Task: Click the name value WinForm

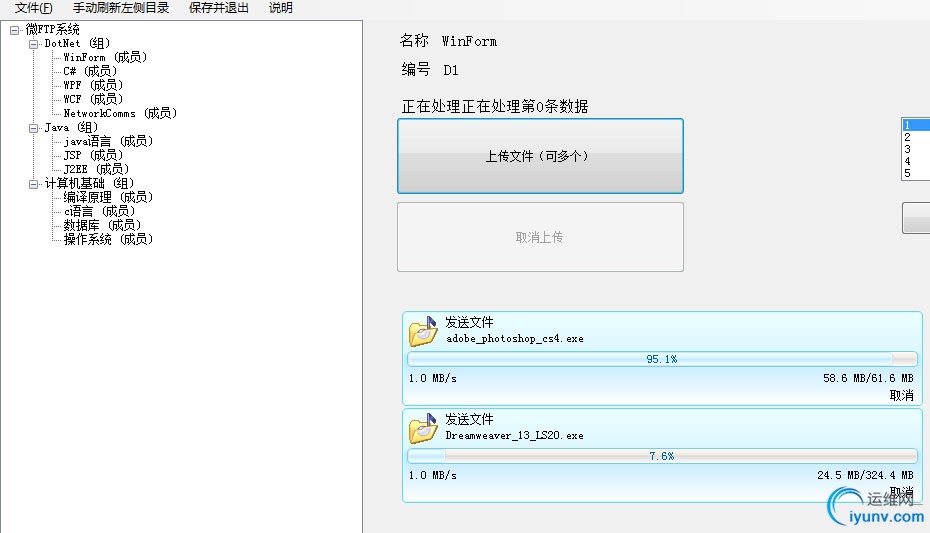Action: [469, 41]
